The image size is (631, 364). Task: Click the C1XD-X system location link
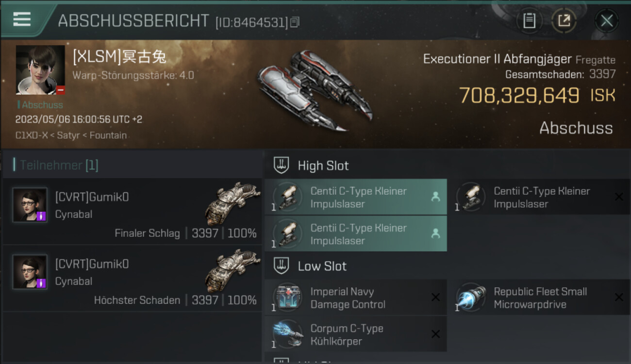click(x=32, y=135)
